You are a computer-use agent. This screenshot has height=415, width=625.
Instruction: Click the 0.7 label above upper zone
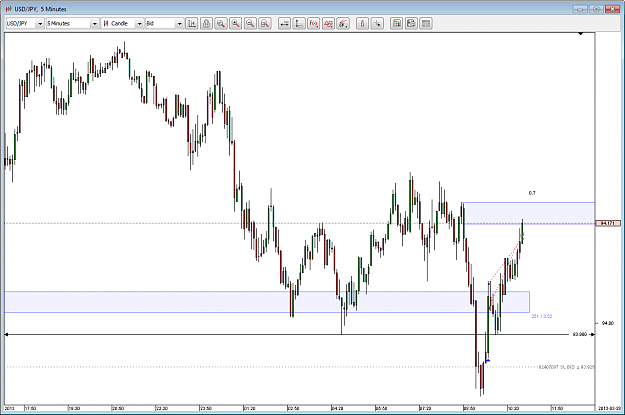point(532,193)
